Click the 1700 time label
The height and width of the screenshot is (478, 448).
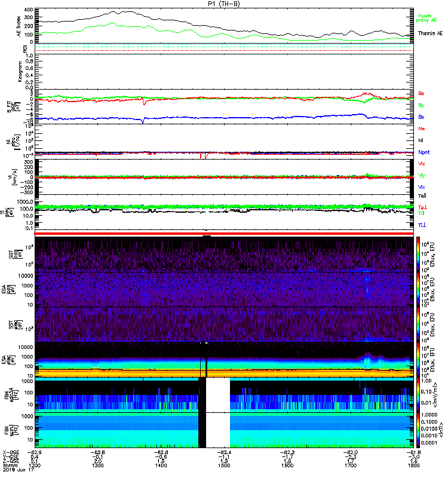351,465
